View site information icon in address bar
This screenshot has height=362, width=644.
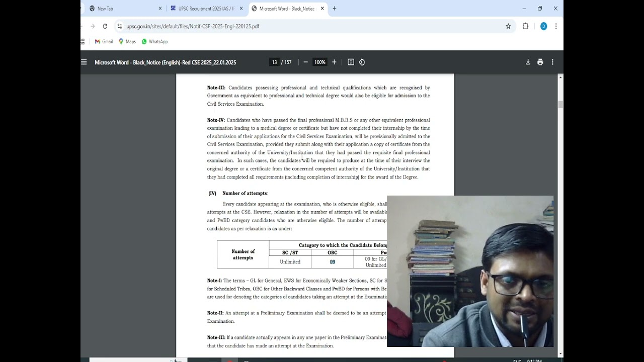click(x=119, y=26)
